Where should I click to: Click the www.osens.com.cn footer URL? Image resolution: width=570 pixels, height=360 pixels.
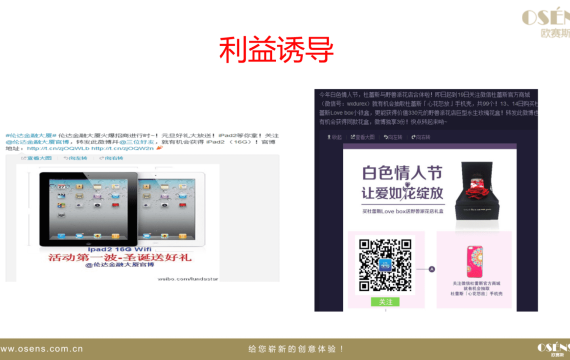tap(41, 349)
